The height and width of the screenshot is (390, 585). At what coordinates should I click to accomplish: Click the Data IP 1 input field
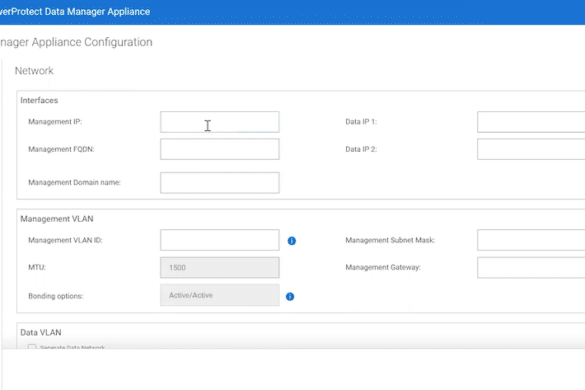tap(531, 122)
